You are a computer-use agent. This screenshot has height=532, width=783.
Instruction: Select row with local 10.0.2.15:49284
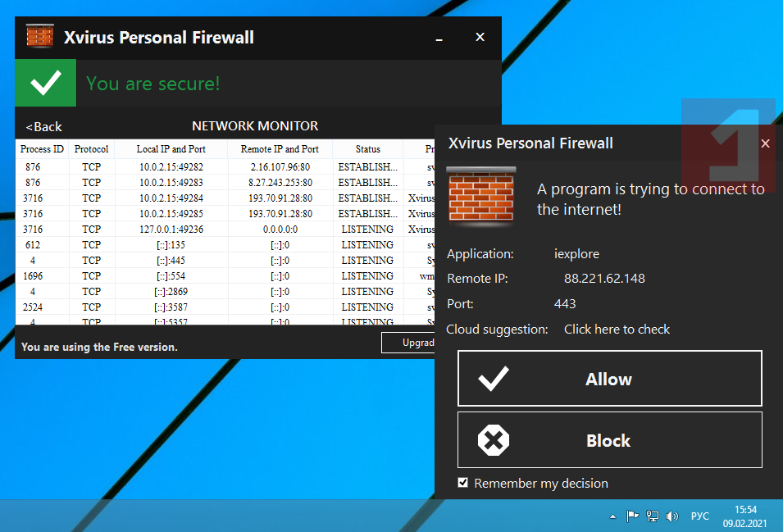click(x=225, y=198)
